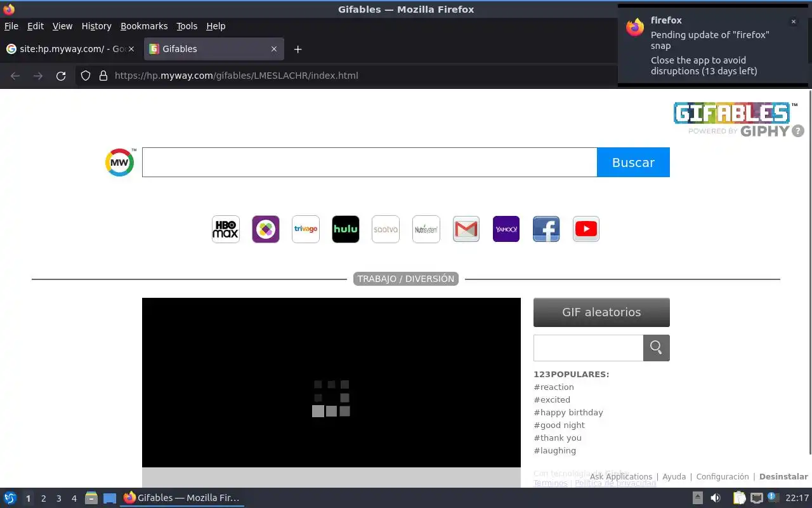The width and height of the screenshot is (812, 508).
Task: Close the Gifables tab
Action: [x=274, y=49]
